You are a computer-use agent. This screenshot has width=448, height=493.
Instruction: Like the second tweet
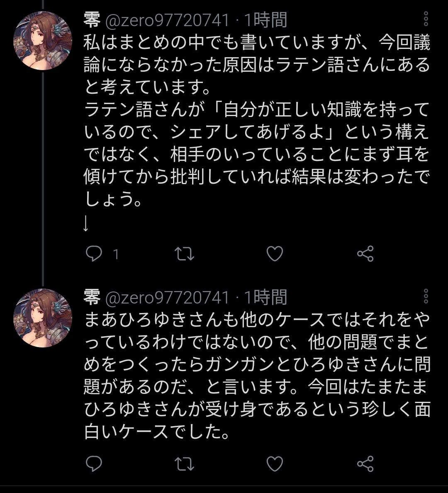click(275, 464)
